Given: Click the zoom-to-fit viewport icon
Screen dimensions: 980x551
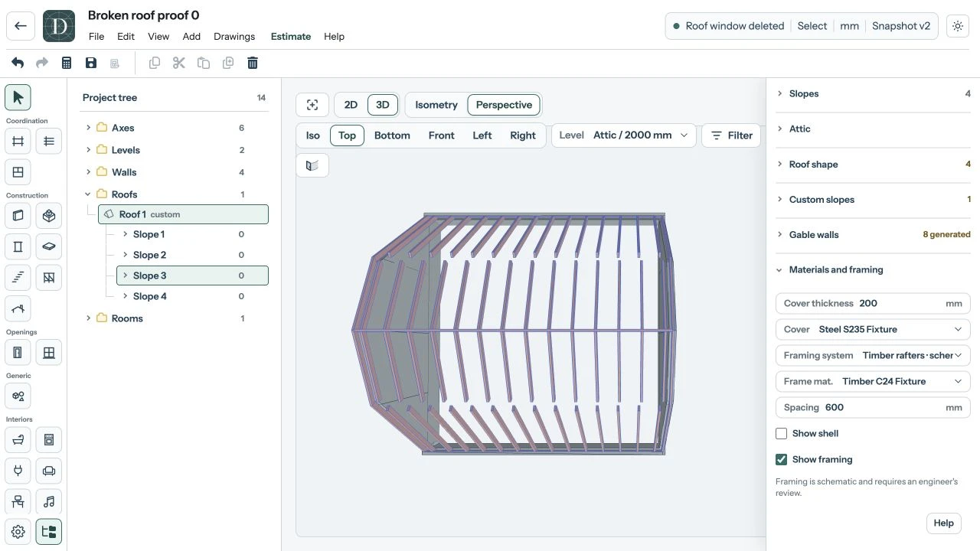Looking at the screenshot, I should tap(312, 105).
